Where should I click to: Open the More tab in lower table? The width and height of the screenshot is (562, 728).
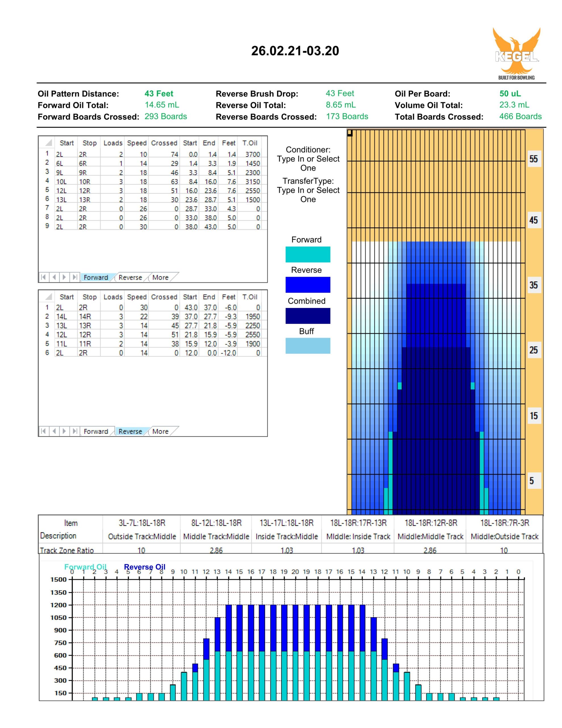click(160, 431)
